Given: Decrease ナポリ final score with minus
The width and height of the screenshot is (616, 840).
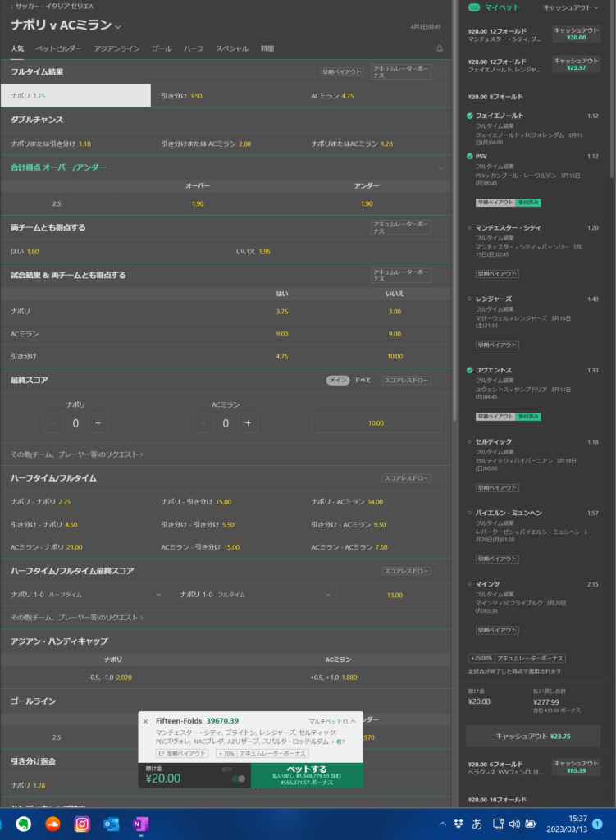Looking at the screenshot, I should pos(53,423).
